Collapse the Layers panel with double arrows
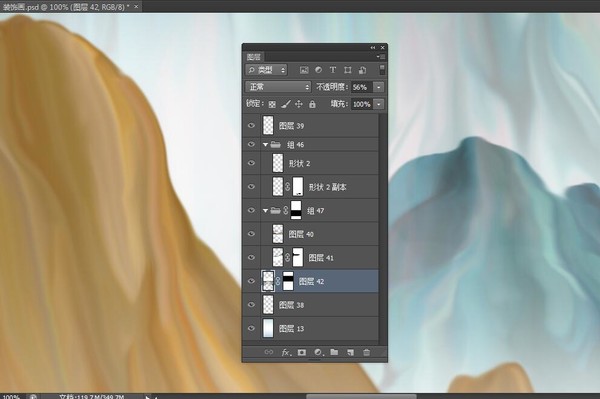The width and height of the screenshot is (600, 399). coord(373,48)
